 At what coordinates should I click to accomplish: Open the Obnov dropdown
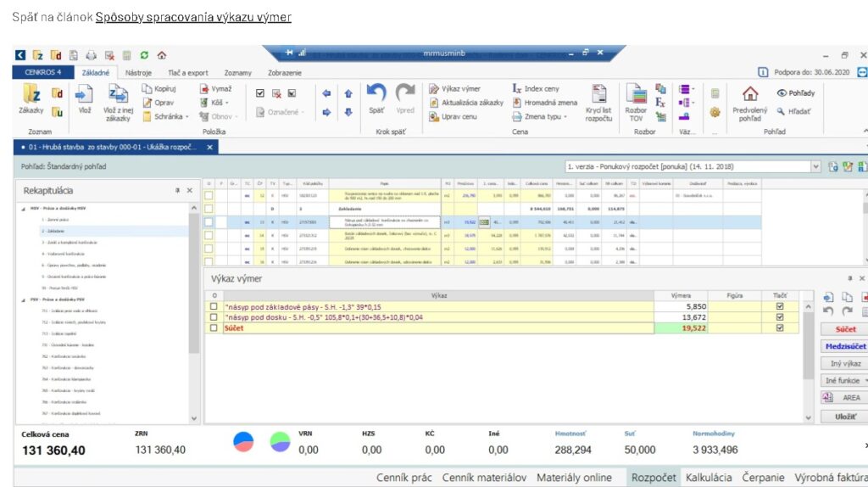coord(219,117)
